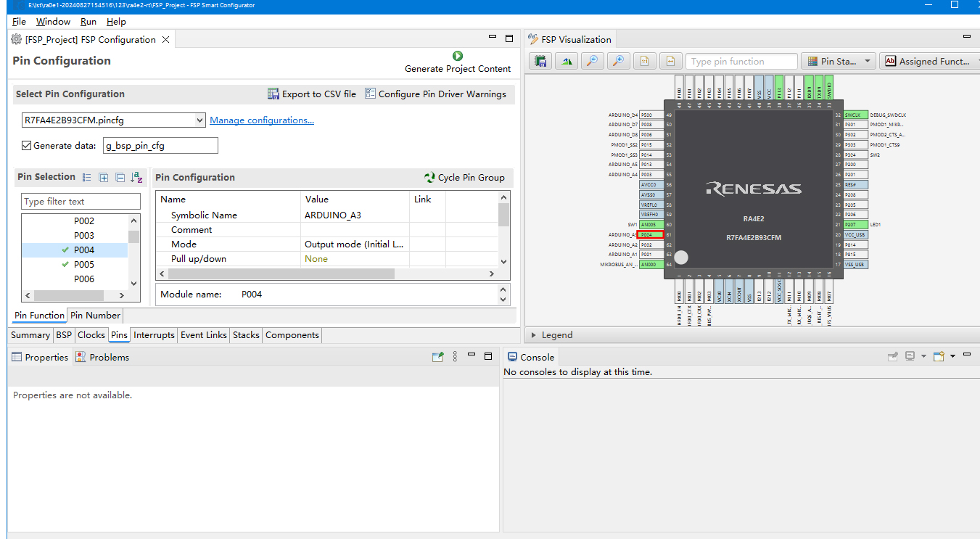Click the Console pin icon
This screenshot has height=539, width=980.
point(893,357)
